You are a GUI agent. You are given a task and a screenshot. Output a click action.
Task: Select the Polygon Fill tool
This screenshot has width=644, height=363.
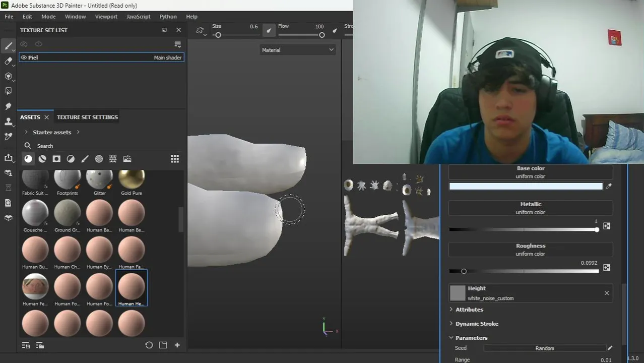pos(9,91)
